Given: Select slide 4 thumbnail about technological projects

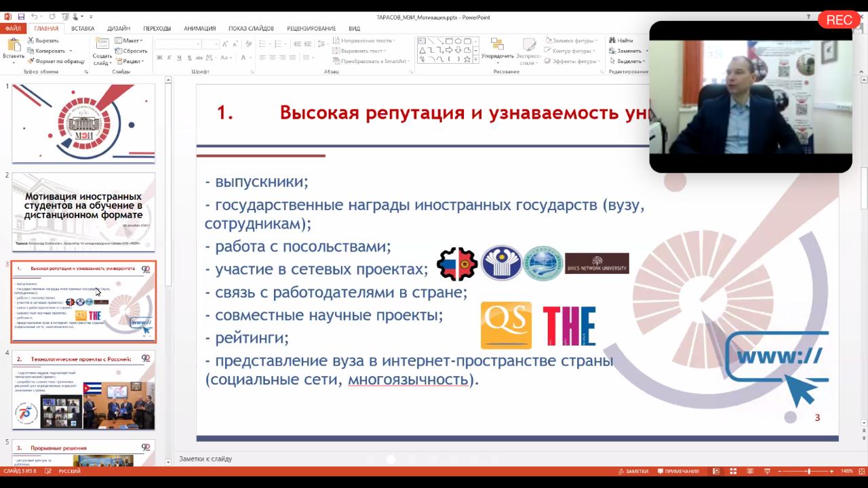Looking at the screenshot, I should [83, 390].
